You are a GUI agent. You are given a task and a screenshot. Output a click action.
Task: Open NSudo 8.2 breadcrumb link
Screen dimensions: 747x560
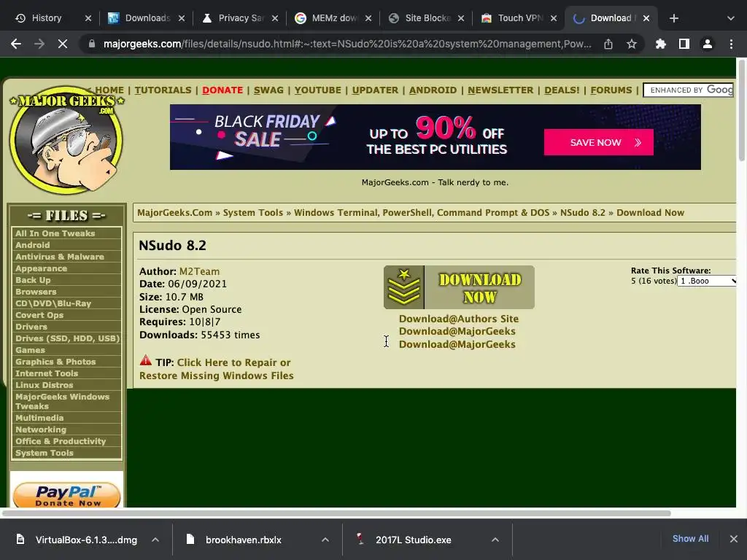click(582, 212)
